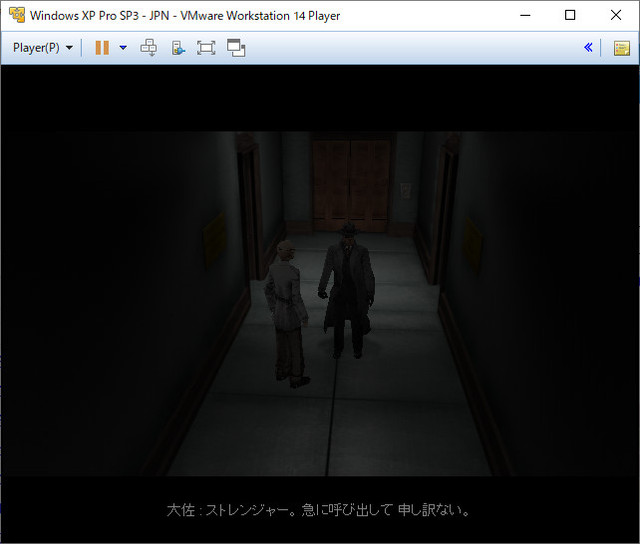Click the VMware icon in title bar
Viewport: 640px width, 544px height.
tap(17, 15)
